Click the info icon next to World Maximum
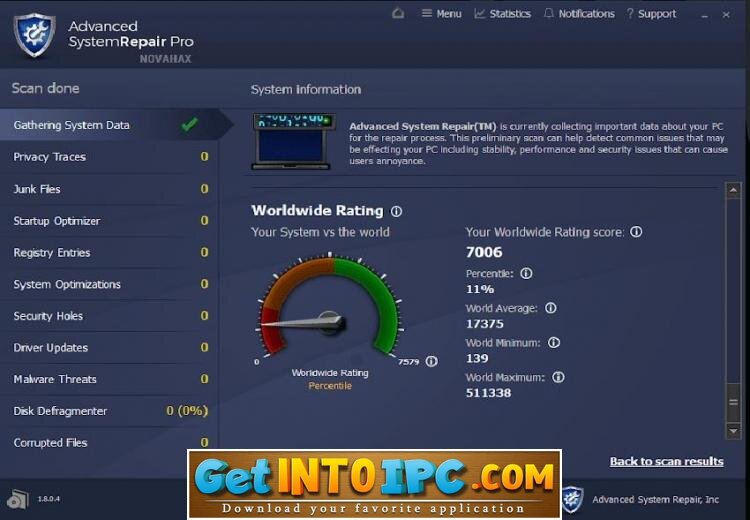Screen dimensions: 750x520 [x=559, y=377]
